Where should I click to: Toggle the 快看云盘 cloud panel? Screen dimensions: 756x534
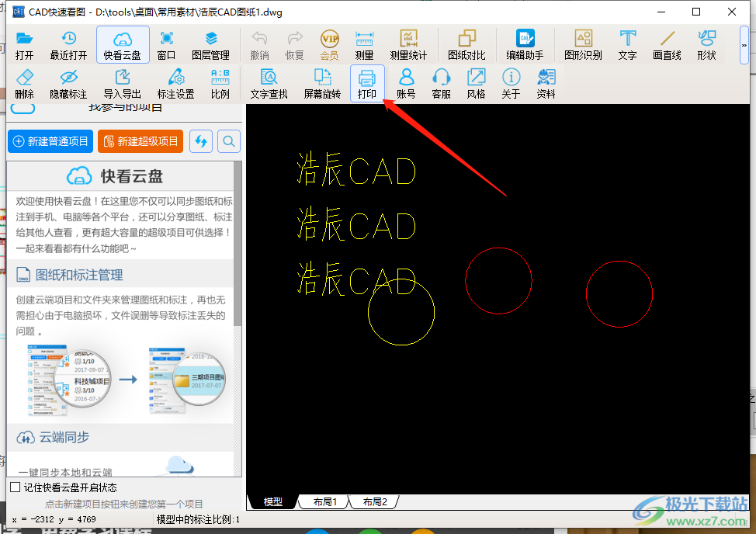tap(123, 45)
